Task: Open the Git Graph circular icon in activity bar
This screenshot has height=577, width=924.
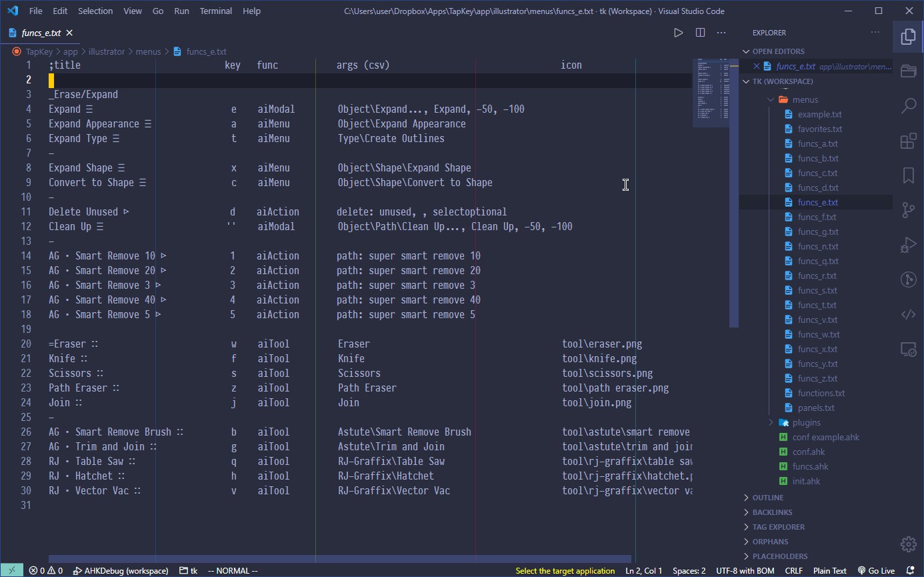Action: coord(907,279)
